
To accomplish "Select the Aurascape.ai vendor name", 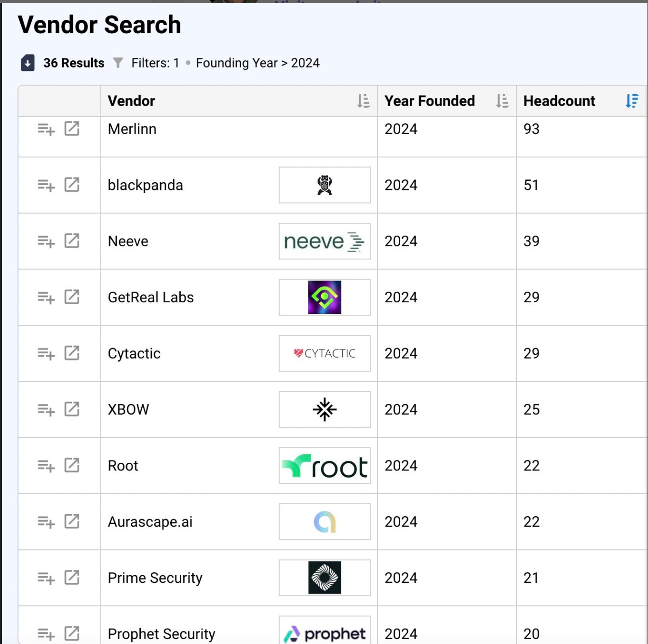I will 150,522.
